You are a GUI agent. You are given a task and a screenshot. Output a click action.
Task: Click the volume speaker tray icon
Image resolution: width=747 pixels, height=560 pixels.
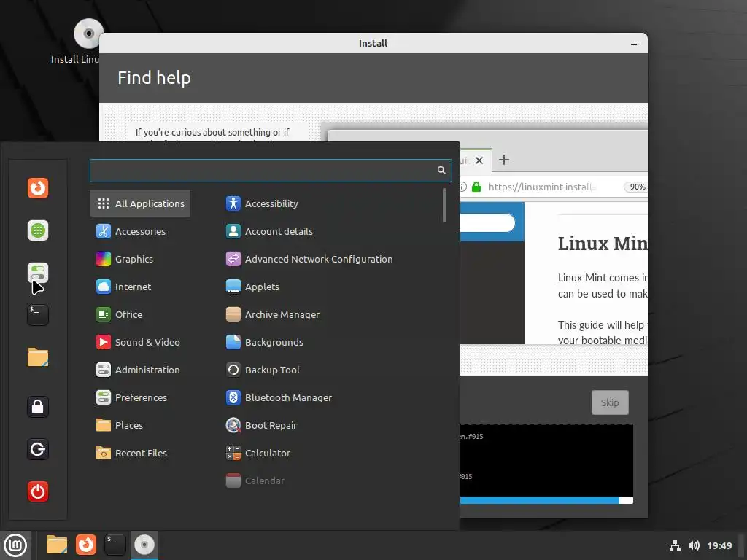tap(694, 545)
